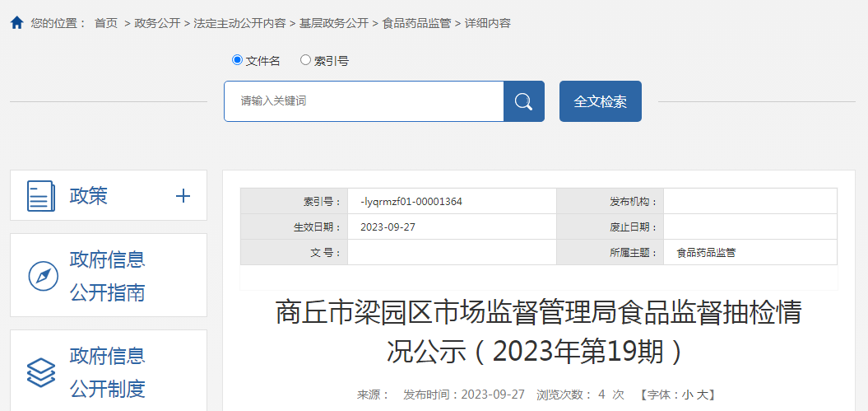Viewport: 868px width, 411px height.
Task: Open the 政策 menu item
Action: [x=89, y=196]
